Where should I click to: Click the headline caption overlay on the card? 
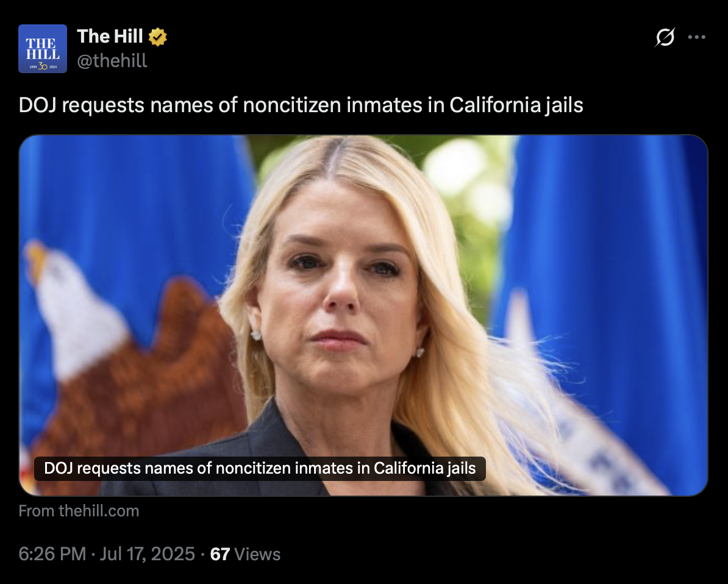tap(260, 468)
